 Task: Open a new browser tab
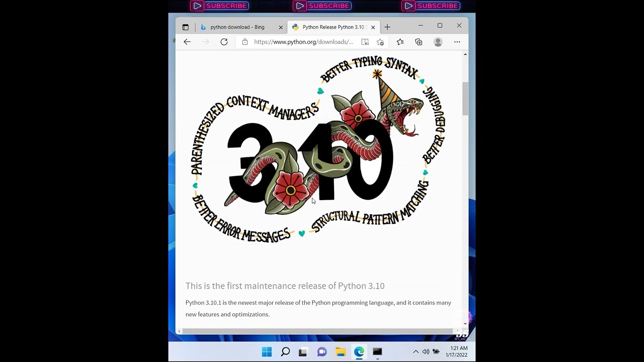(x=387, y=27)
